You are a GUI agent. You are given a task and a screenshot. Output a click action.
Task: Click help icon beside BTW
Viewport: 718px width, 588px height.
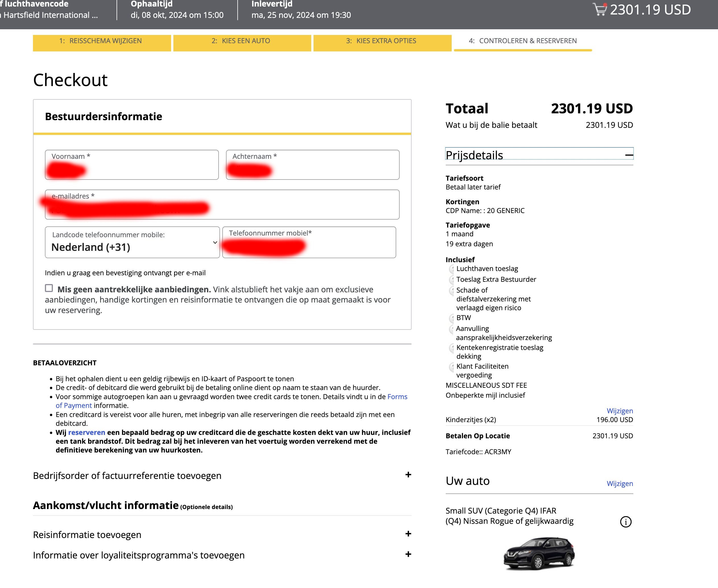451,318
